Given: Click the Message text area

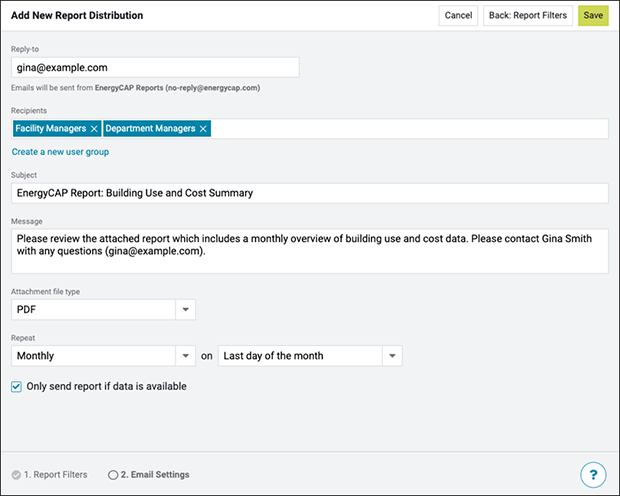Looking at the screenshot, I should 310,251.
